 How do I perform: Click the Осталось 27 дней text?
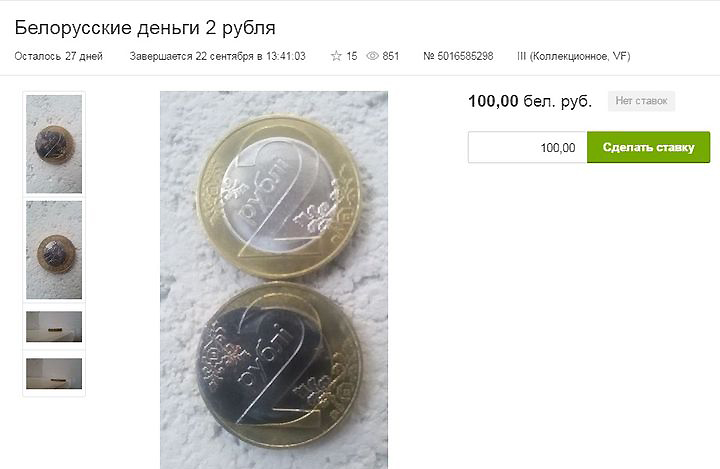click(59, 56)
